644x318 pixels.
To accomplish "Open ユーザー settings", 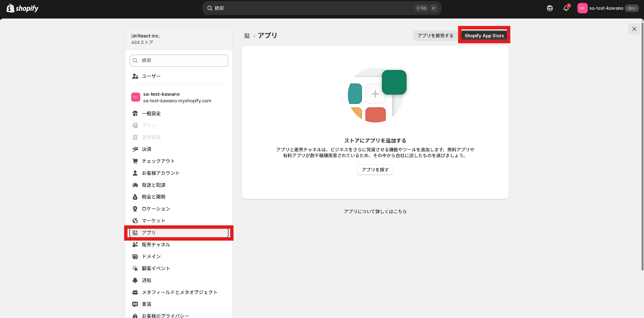I will pos(179,76).
